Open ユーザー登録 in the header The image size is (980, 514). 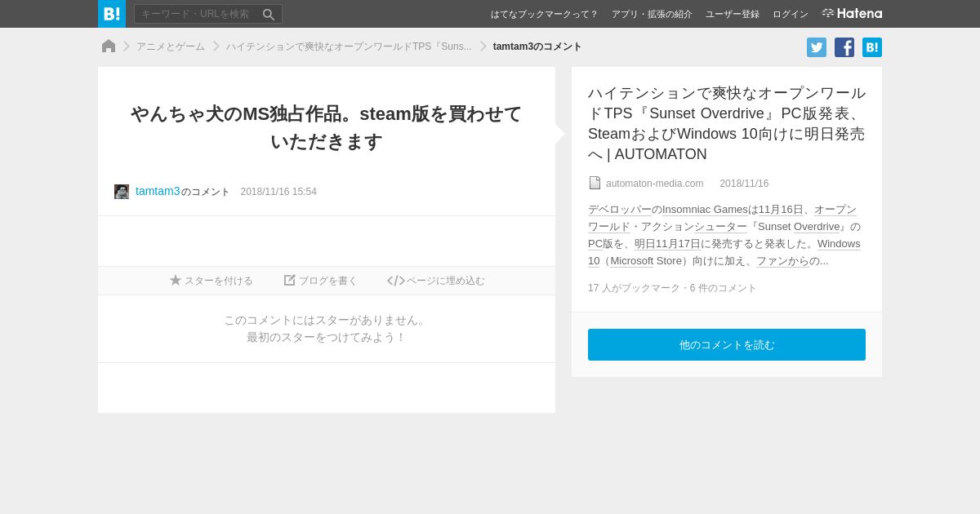[x=733, y=14]
